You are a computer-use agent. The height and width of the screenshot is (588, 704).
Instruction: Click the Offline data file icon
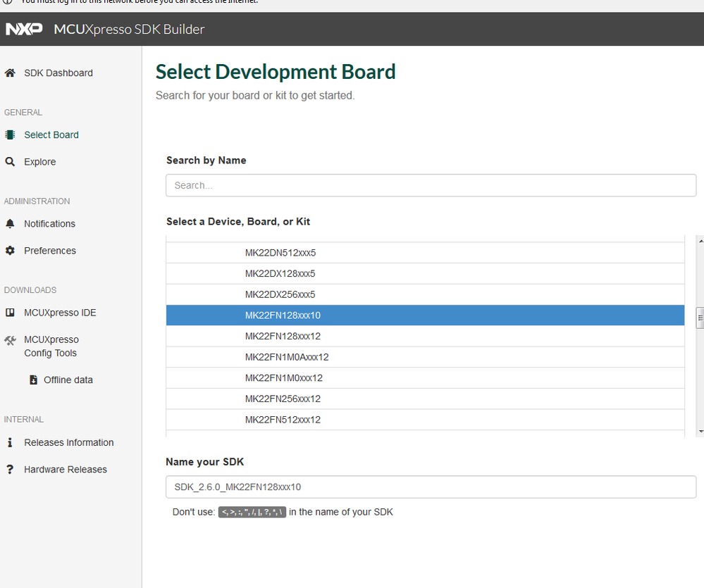pyautogui.click(x=33, y=380)
